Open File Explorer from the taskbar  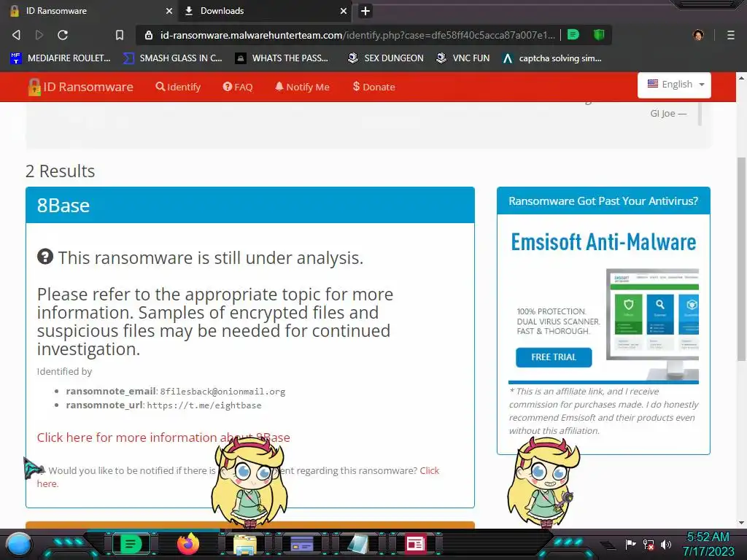245,544
